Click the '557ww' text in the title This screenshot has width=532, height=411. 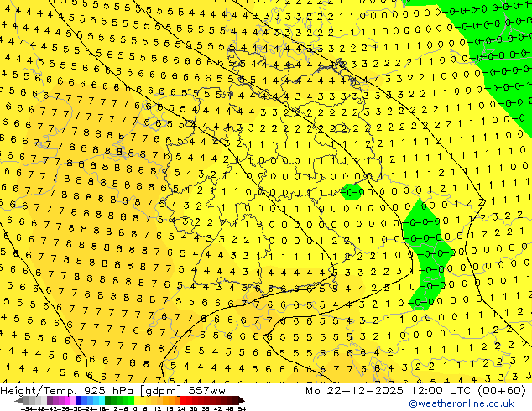point(206,391)
